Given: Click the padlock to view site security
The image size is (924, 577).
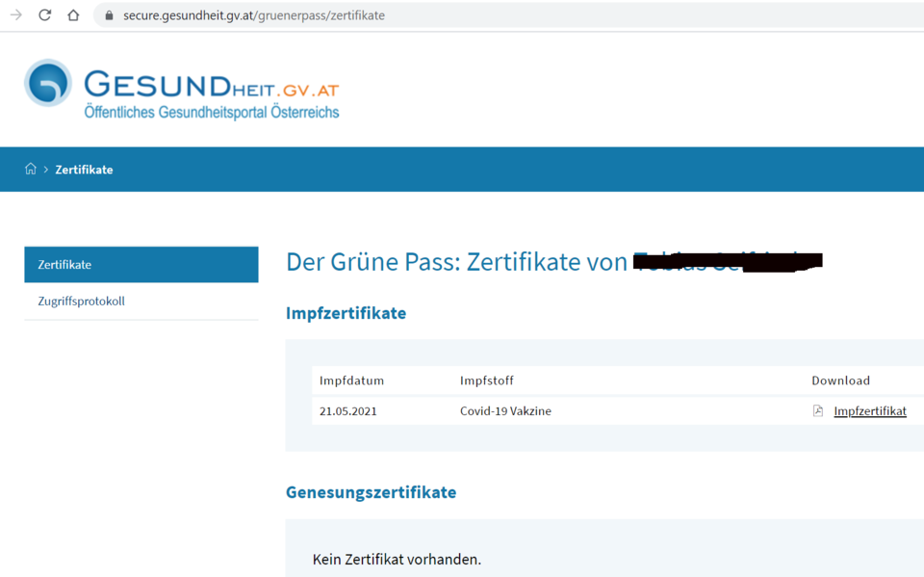Looking at the screenshot, I should (108, 15).
